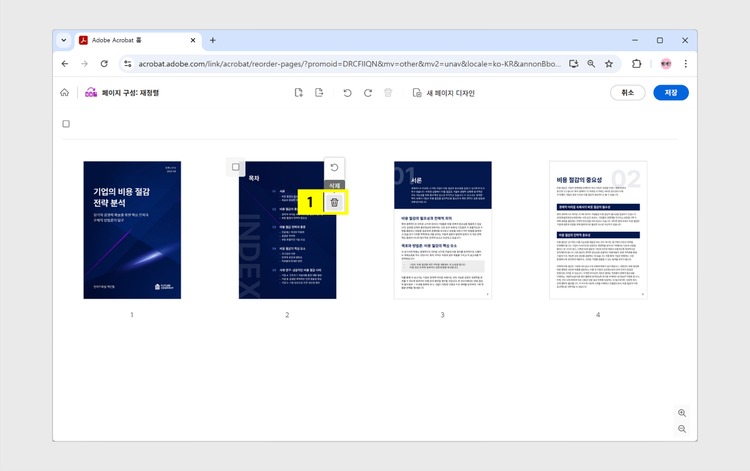This screenshot has height=471, width=750.
Task: Rotate counterclockwise using the toolbar icon
Action: (x=347, y=93)
